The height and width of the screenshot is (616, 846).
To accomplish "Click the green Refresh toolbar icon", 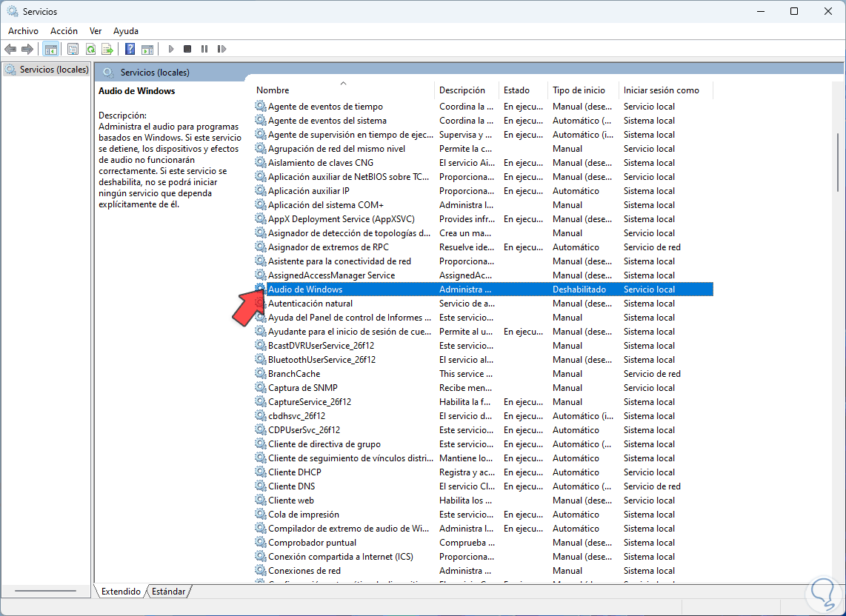I will point(90,49).
